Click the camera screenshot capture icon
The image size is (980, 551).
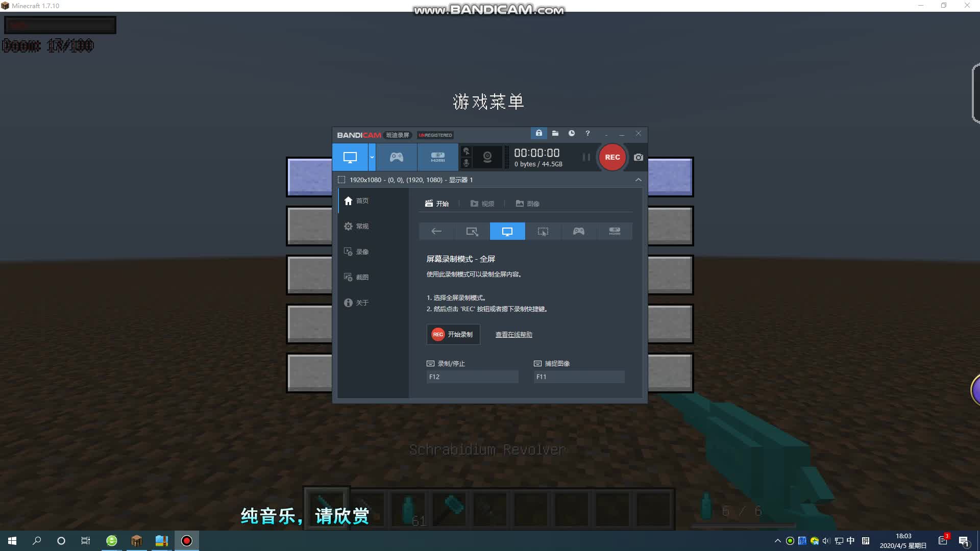pyautogui.click(x=638, y=158)
